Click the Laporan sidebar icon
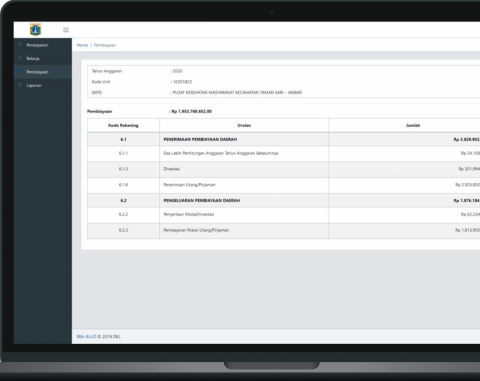480x381 pixels. click(x=20, y=85)
